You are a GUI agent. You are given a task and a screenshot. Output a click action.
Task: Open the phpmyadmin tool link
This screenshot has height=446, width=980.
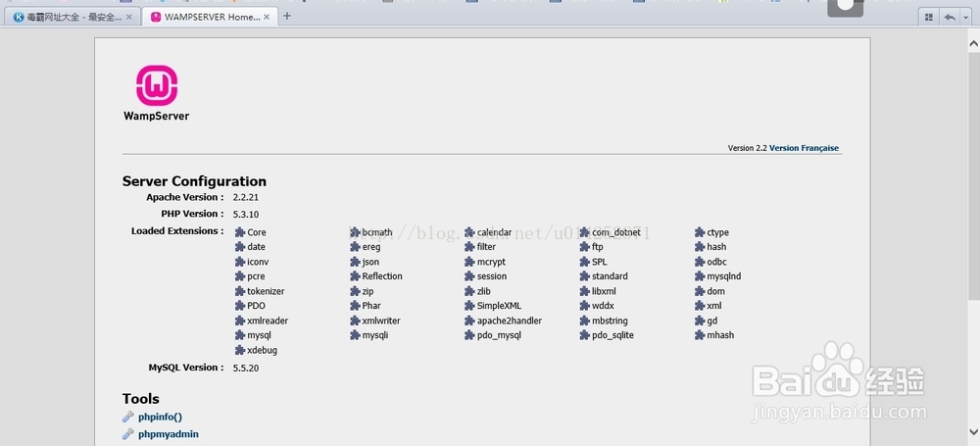pyautogui.click(x=169, y=433)
